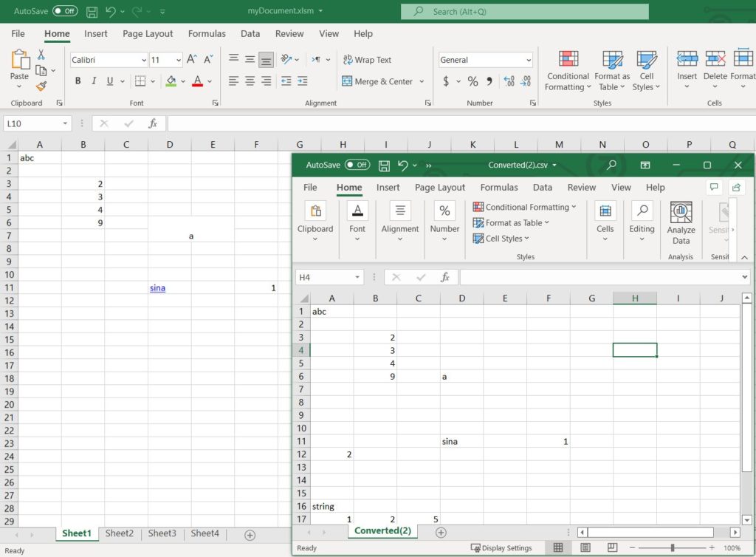756x557 pixels.
Task: Click the sina hyperlink in the worksheet
Action: point(157,287)
